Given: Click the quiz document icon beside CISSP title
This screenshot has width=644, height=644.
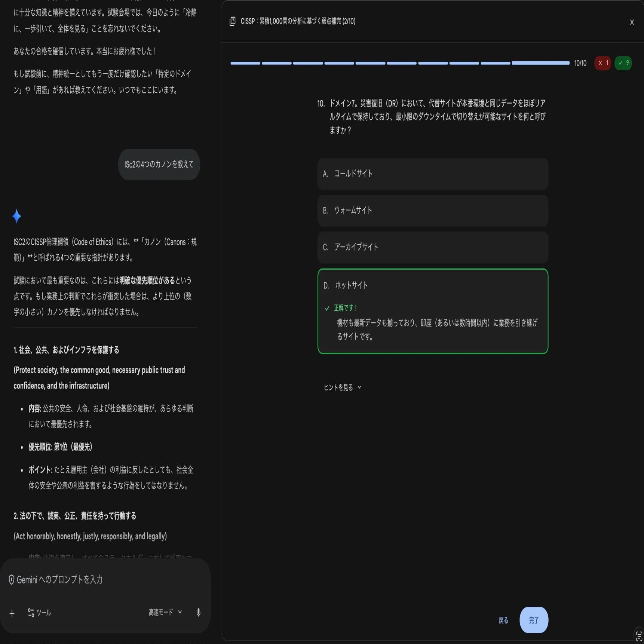Looking at the screenshot, I should coord(232,21).
